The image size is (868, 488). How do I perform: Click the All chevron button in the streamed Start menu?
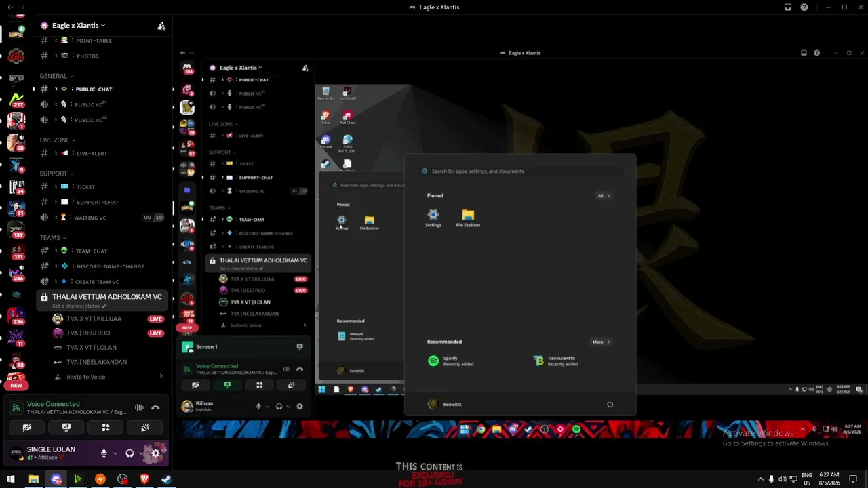point(604,196)
